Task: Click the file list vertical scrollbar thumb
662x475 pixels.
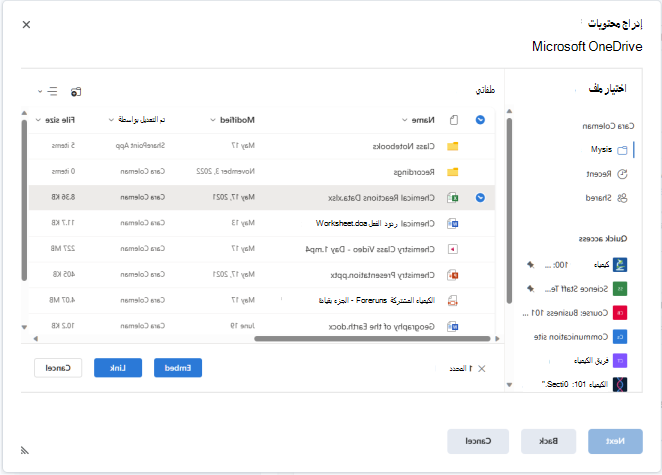Action: pos(24,200)
